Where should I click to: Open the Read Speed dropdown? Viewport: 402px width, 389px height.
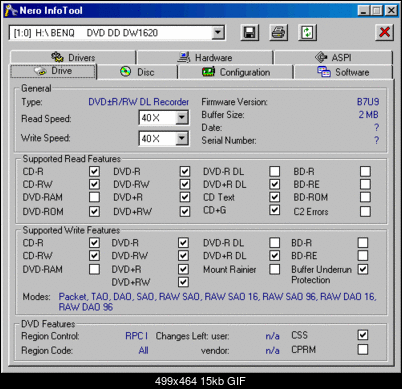[182, 117]
